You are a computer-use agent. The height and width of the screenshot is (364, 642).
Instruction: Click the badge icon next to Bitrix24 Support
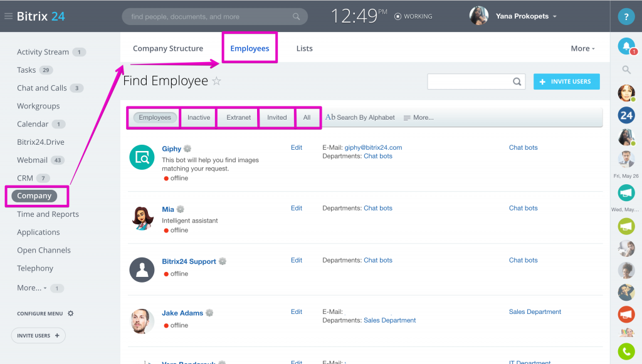(x=223, y=261)
